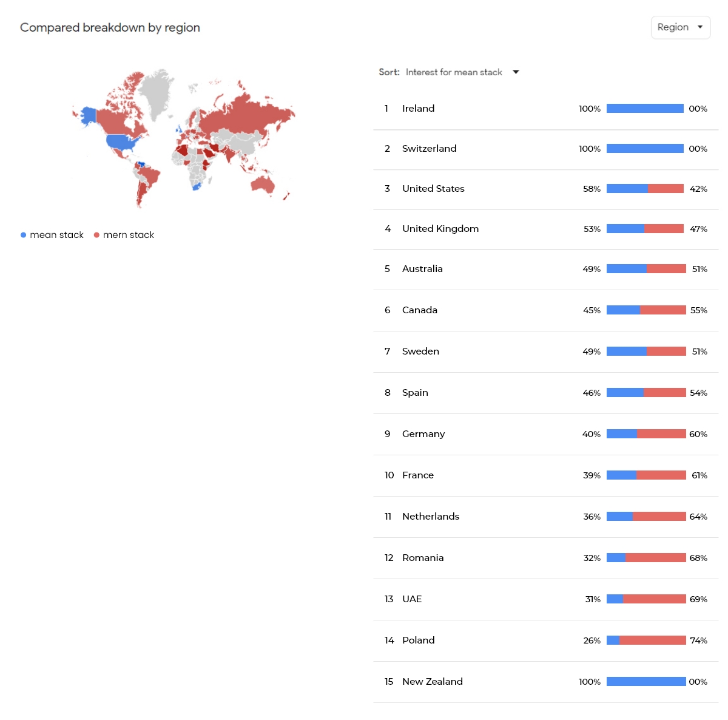728x720 pixels.
Task: Select the Netherlands entry
Action: point(431,517)
